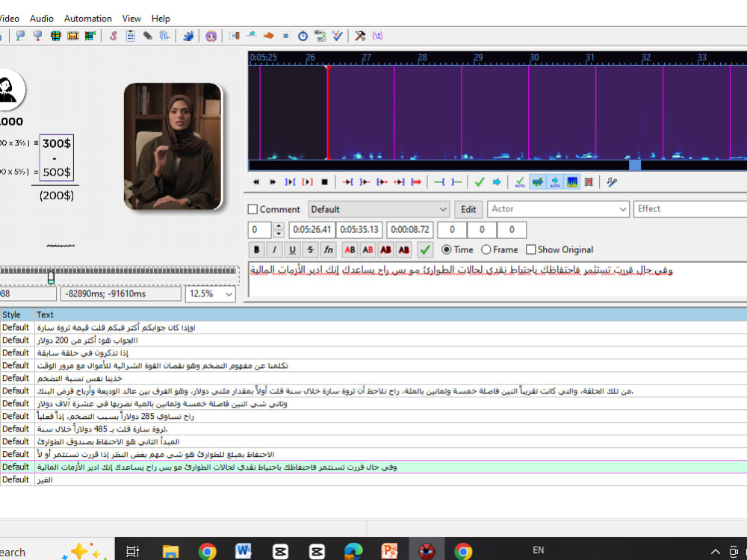This screenshot has width=747, height=560.
Task: Open Automation scripts manager gear icon
Action: 188,36
